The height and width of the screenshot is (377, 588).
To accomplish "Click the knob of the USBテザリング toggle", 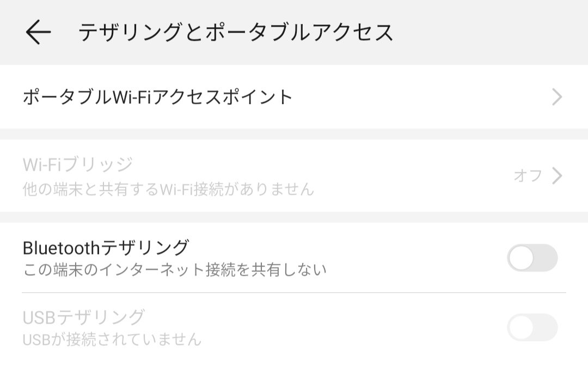I will 521,327.
